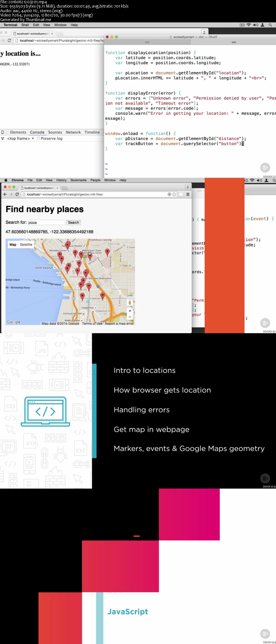276x644 pixels.
Task: Click 'Handling errors' slide item
Action: pyautogui.click(x=142, y=410)
